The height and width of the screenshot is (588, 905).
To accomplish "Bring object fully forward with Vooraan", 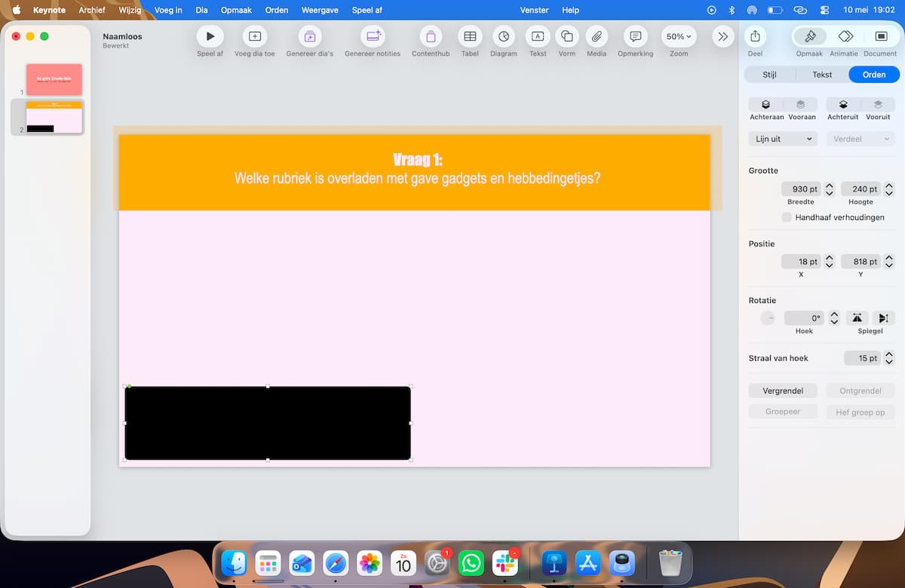I will point(801,105).
